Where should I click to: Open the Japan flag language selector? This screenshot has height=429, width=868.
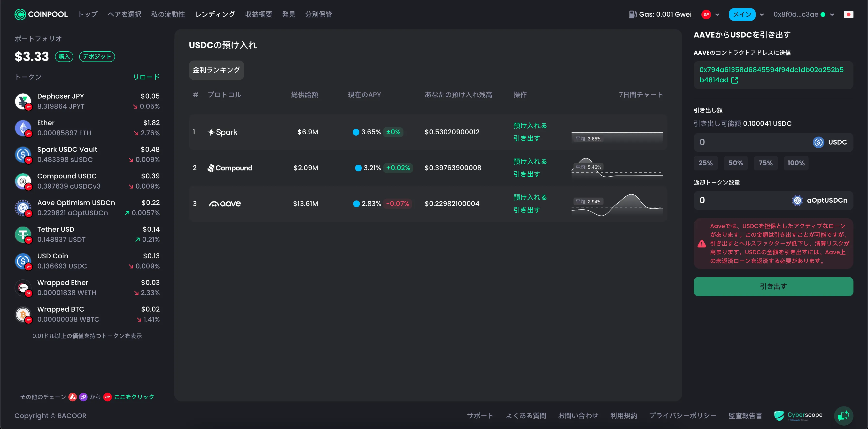click(x=848, y=15)
